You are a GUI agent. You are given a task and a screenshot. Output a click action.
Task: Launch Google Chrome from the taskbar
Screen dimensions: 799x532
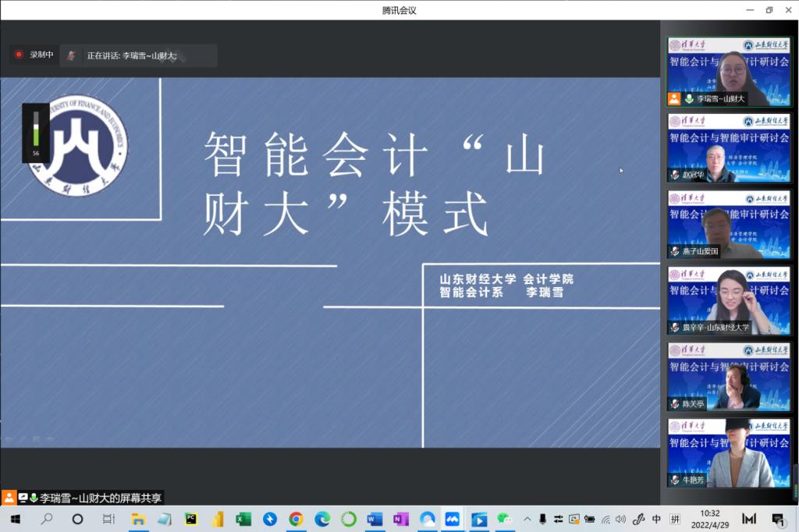[x=296, y=519]
